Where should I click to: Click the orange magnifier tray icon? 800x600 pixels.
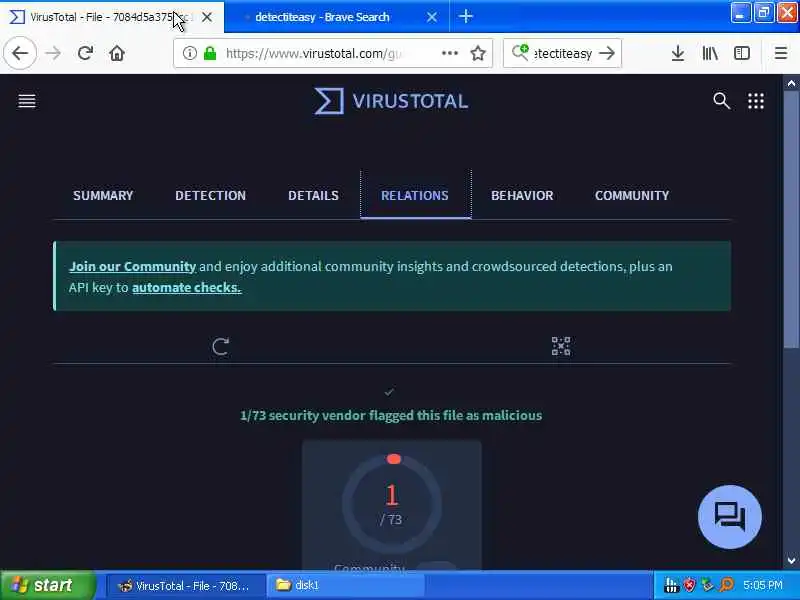(727, 585)
